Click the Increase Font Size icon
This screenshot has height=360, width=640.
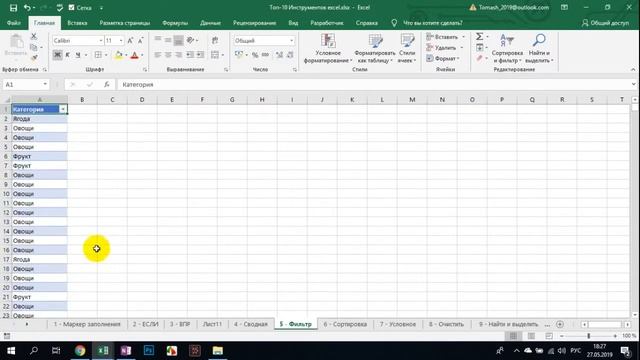point(130,41)
